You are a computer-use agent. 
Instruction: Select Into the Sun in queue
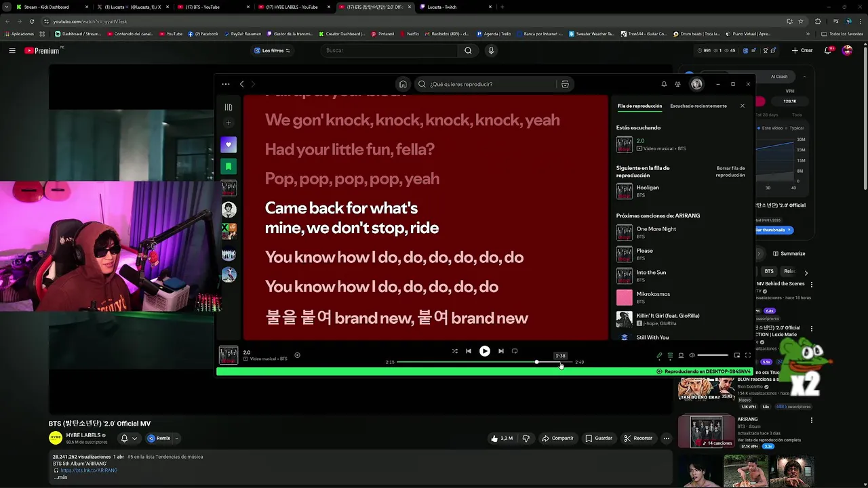click(x=681, y=276)
